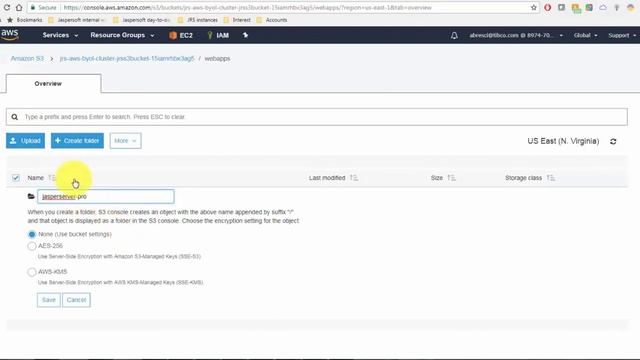Open JRS instances bookmarks folder
Image resolution: width=640 pixels, height=360 pixels.
tap(198, 20)
